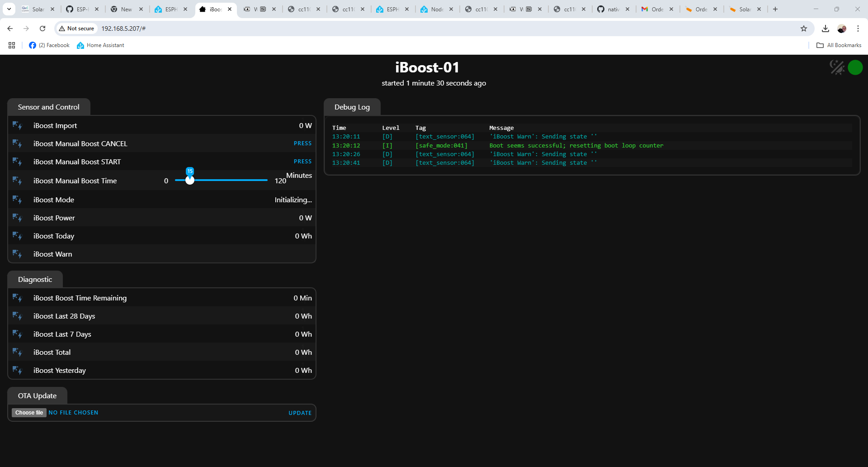Click the green connection status indicator
Screen dimensions: 868x467
click(855, 67)
